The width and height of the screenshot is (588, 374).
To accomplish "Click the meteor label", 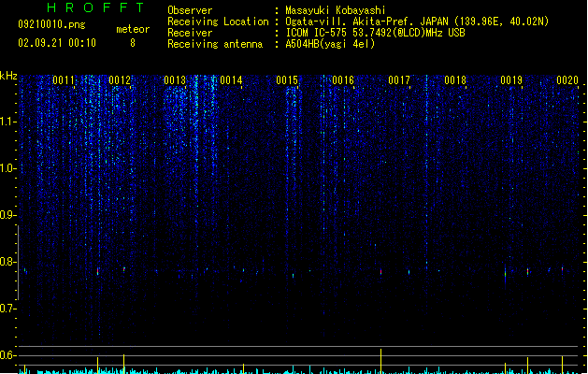I will pos(133,29).
